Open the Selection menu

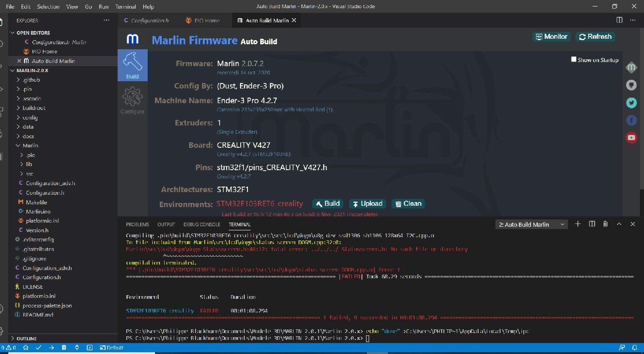(x=48, y=6)
